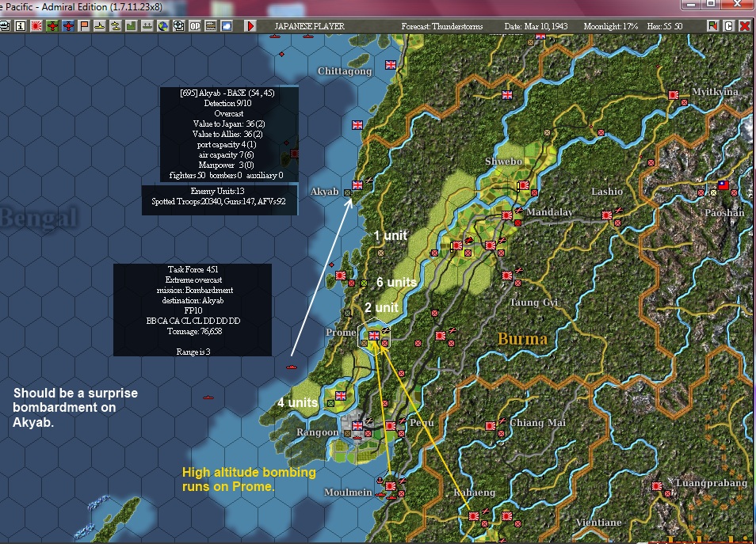The image size is (756, 544).
Task: Open the green factory industry icon
Action: (131, 26)
